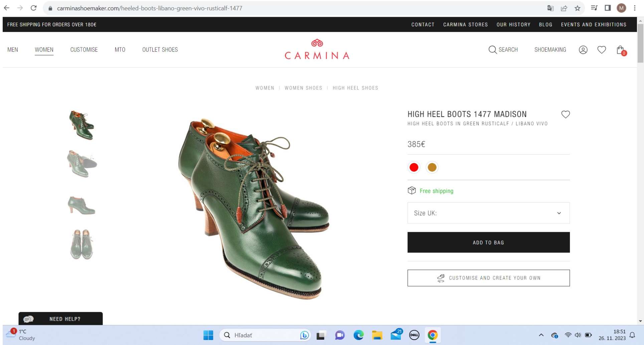Click the Search magnifier icon
This screenshot has height=345, width=644.
click(x=492, y=50)
